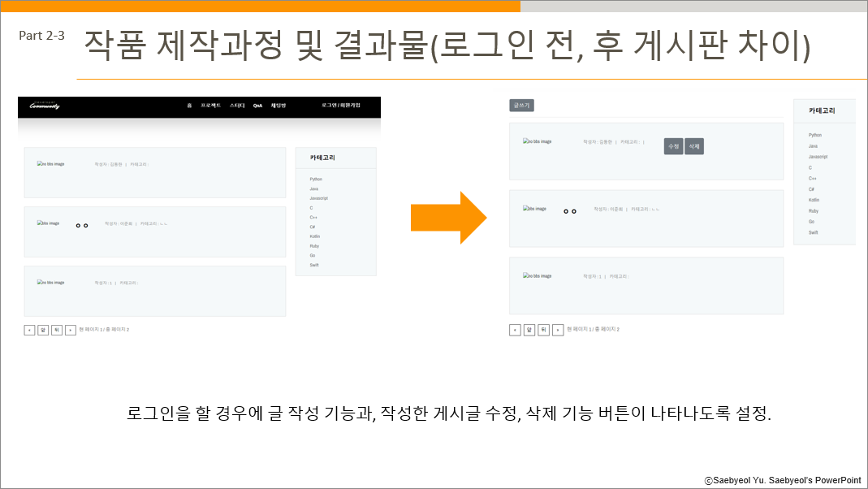Click the 'no bbs image' thumbnail beside the 수정 button
The image size is (868, 489).
point(537,141)
